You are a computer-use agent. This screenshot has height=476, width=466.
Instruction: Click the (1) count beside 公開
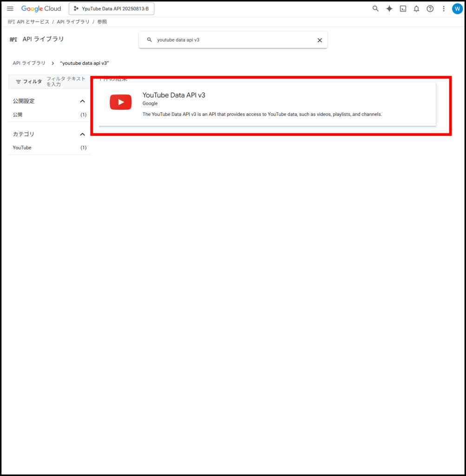(84, 115)
